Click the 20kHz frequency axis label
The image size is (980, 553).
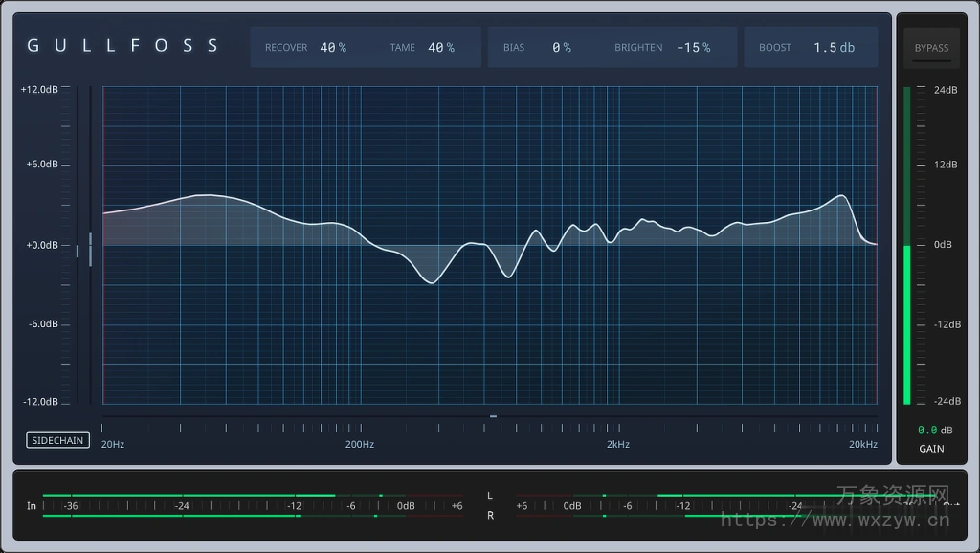[862, 444]
